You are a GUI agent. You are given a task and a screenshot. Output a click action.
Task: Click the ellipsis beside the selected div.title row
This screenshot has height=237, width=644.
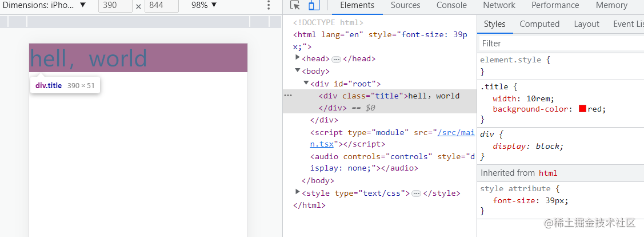(288, 96)
